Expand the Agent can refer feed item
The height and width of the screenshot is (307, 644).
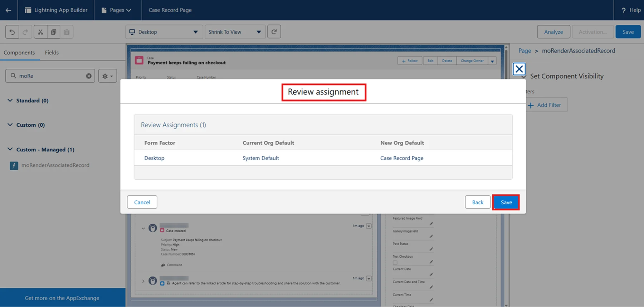pos(143,281)
